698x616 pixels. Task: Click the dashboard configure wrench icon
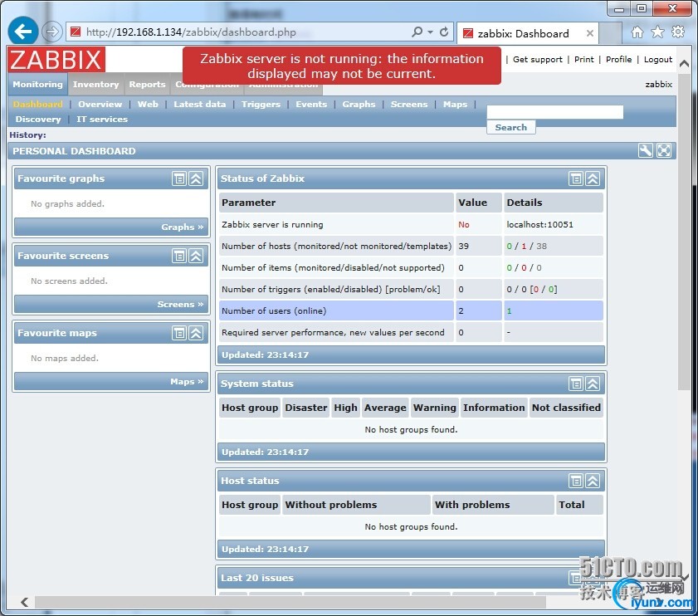(646, 150)
